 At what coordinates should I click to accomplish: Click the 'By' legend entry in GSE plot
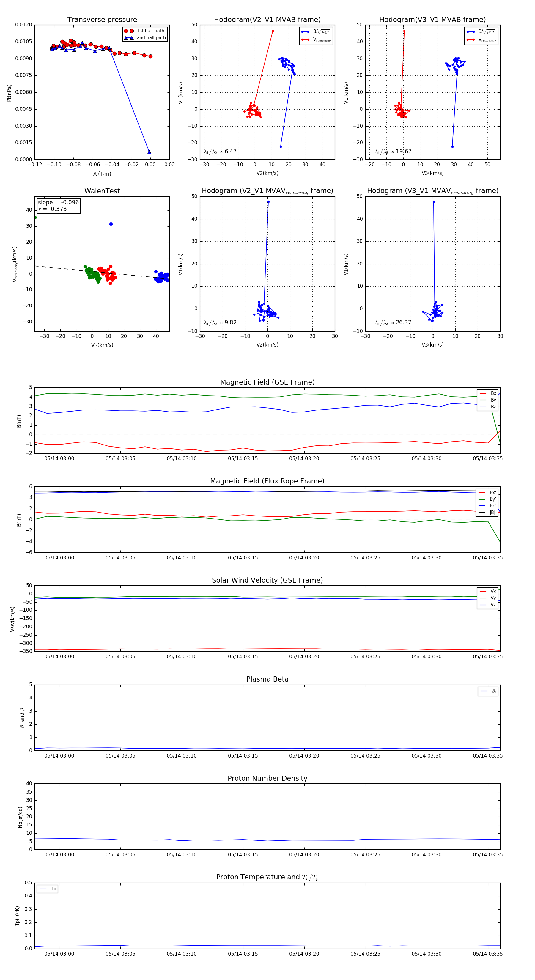(488, 400)
